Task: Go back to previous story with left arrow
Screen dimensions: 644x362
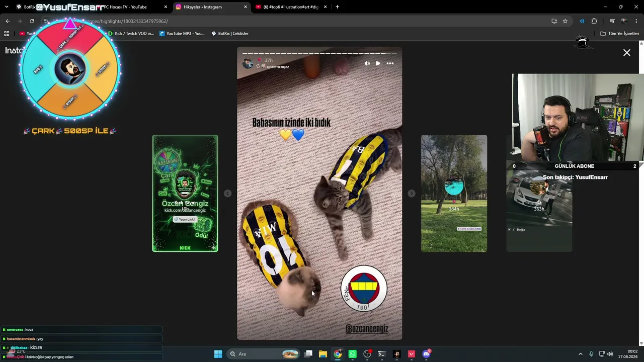Action: point(227,194)
